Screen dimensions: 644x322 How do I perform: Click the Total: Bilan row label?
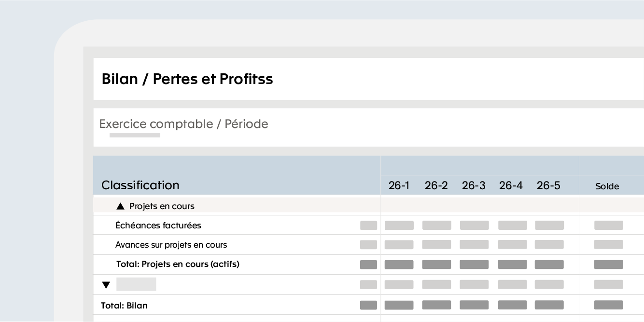pyautogui.click(x=124, y=306)
